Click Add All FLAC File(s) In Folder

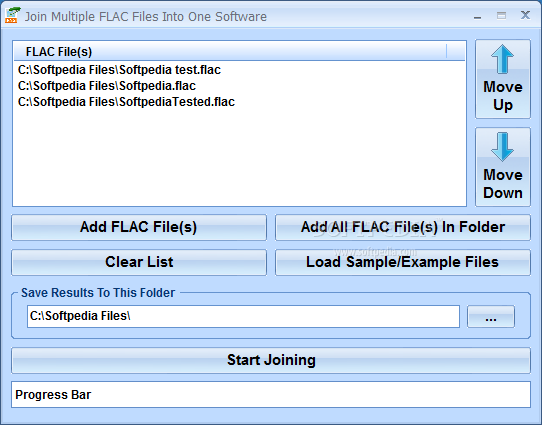tap(403, 227)
